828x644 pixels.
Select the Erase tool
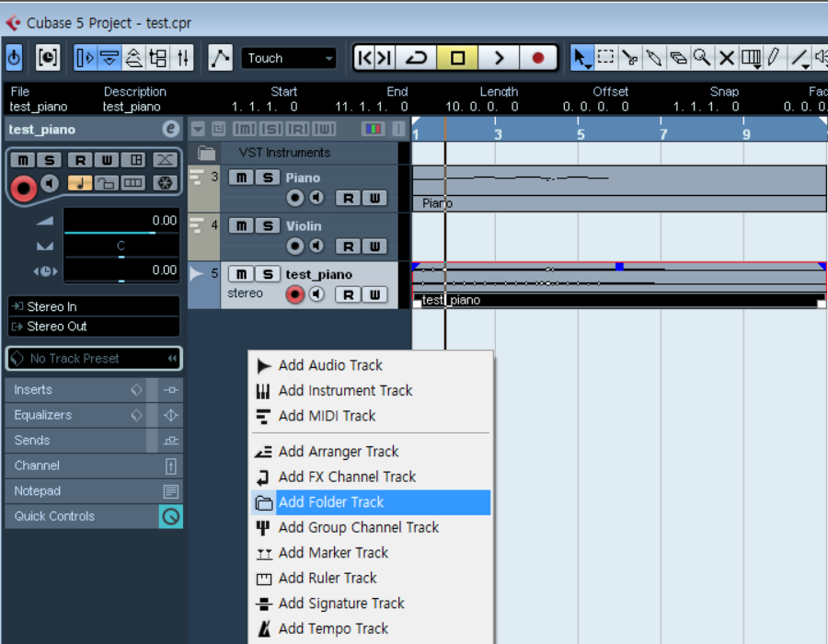678,57
